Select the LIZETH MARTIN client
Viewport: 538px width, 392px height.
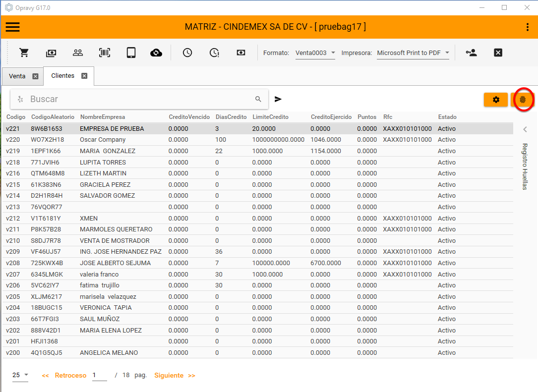click(258, 173)
